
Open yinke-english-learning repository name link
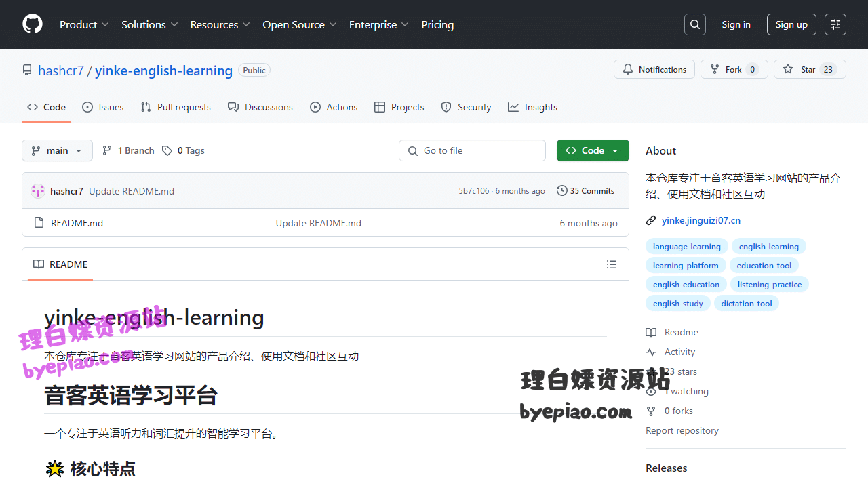pyautogui.click(x=163, y=70)
